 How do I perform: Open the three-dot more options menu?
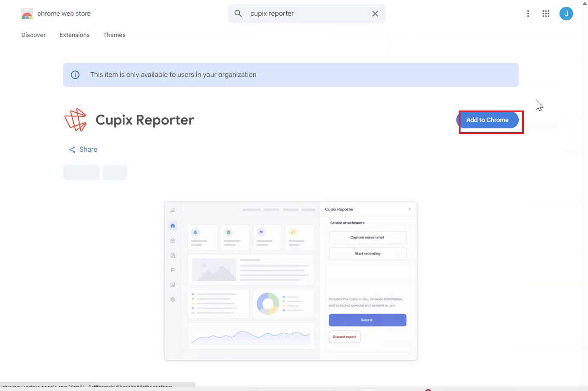point(528,14)
